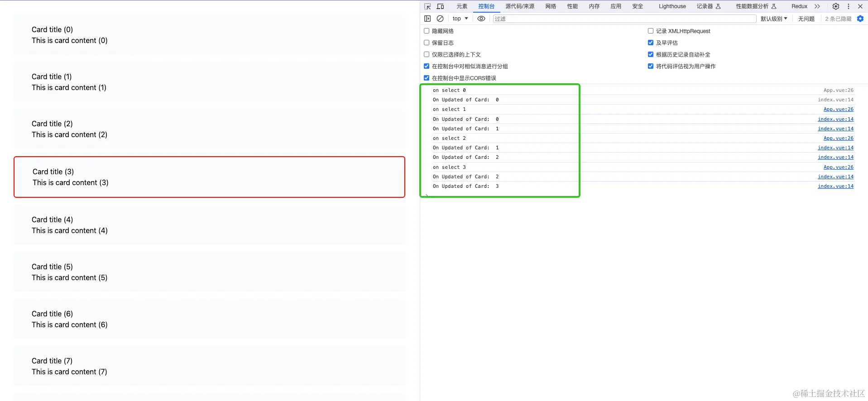
Task: Focus the 过滤 console filter field
Action: [624, 19]
